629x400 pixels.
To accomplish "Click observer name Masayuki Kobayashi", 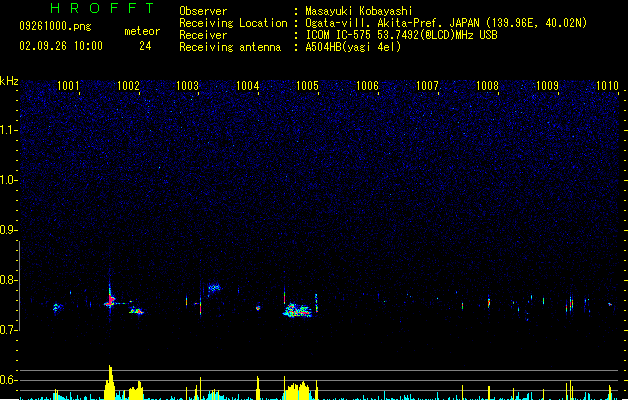I will [359, 11].
